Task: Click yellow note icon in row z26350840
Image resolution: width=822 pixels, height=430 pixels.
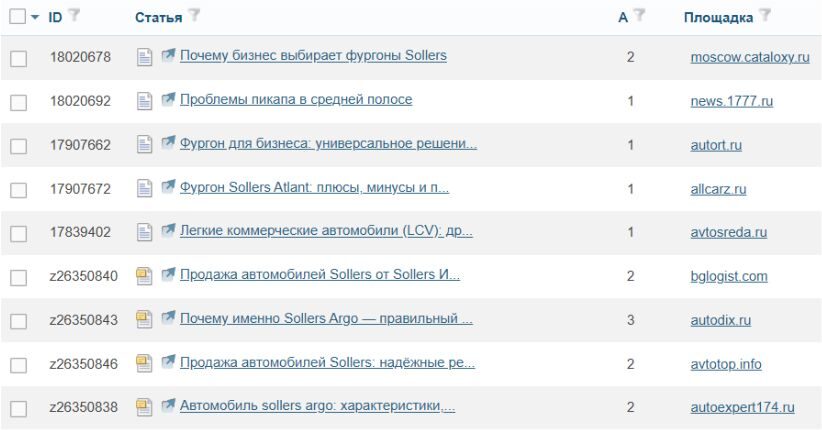Action: coord(144,276)
